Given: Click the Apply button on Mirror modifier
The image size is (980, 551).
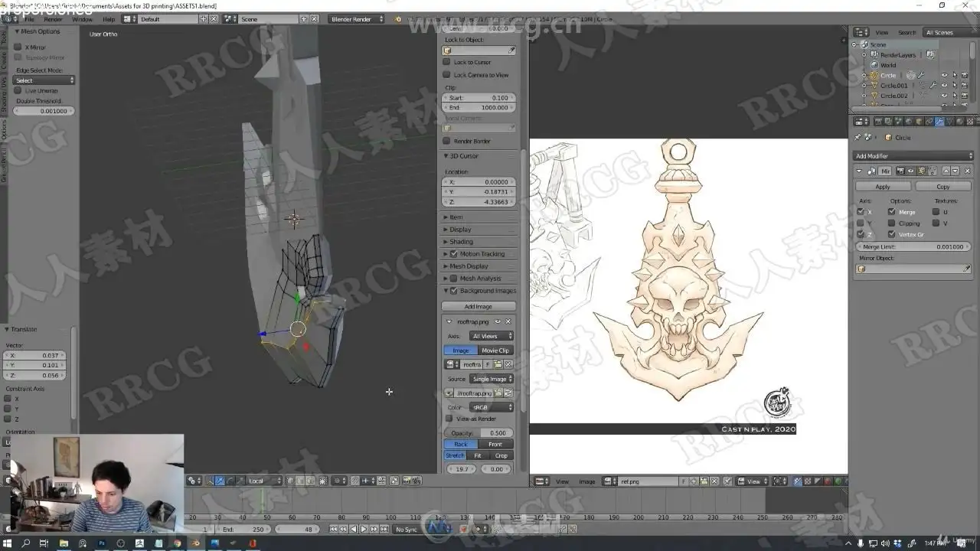Looking at the screenshot, I should (883, 187).
